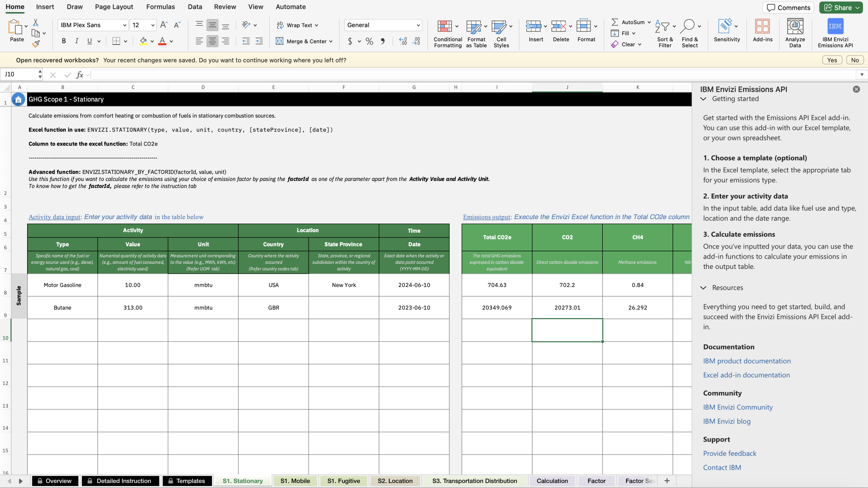This screenshot has height=488, width=868.
Task: Open Format as Table
Action: (476, 33)
